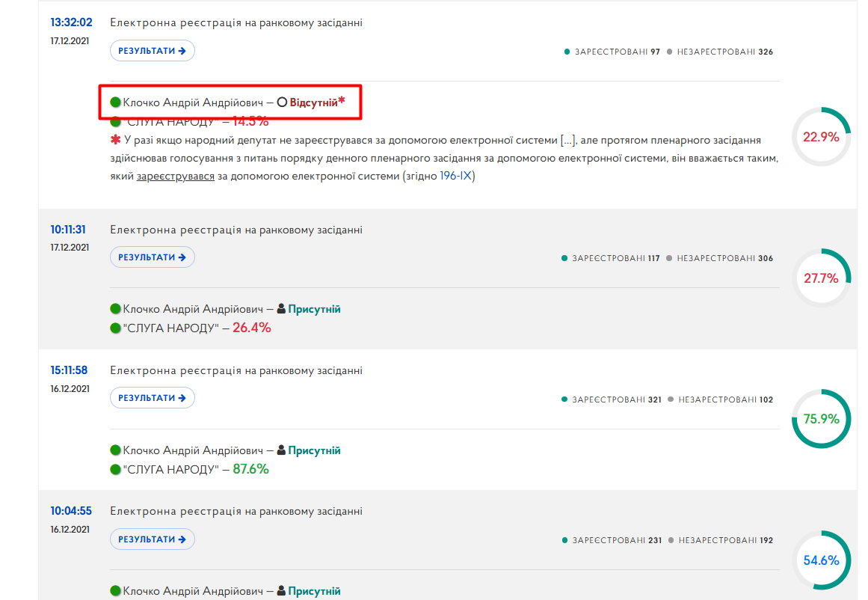
Task: Click the 22.9% attendance ring
Action: [821, 137]
